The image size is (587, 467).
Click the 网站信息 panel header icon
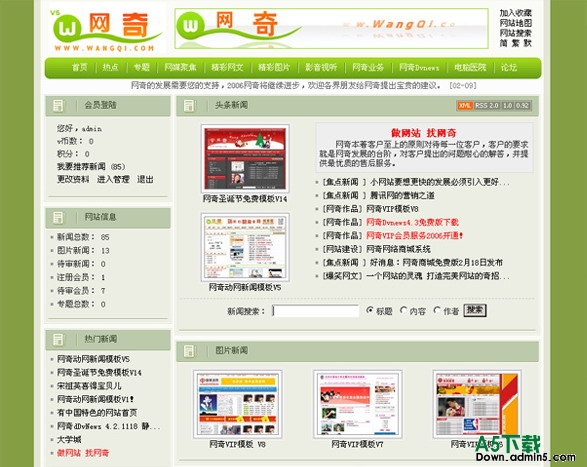58,218
